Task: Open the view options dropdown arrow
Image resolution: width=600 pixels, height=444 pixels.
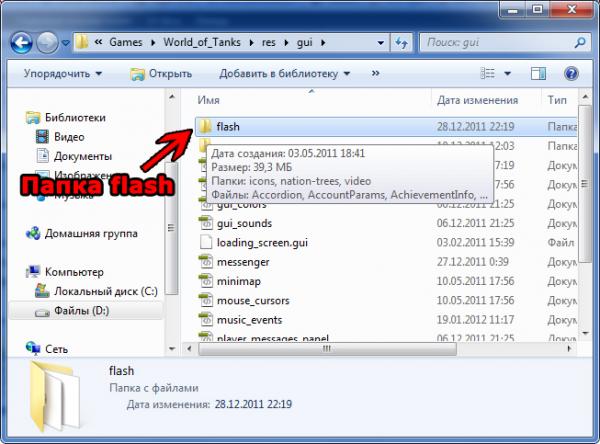Action: (x=507, y=73)
